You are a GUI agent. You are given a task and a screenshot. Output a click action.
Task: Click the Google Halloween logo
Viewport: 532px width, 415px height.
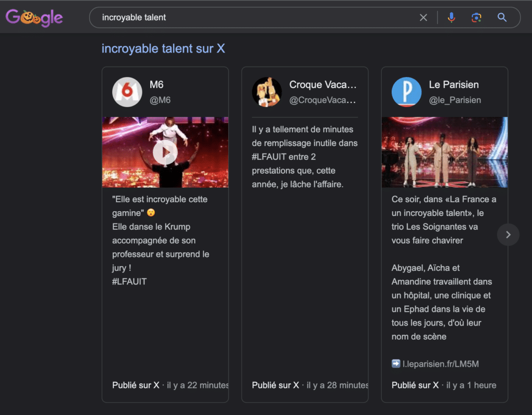click(x=34, y=18)
